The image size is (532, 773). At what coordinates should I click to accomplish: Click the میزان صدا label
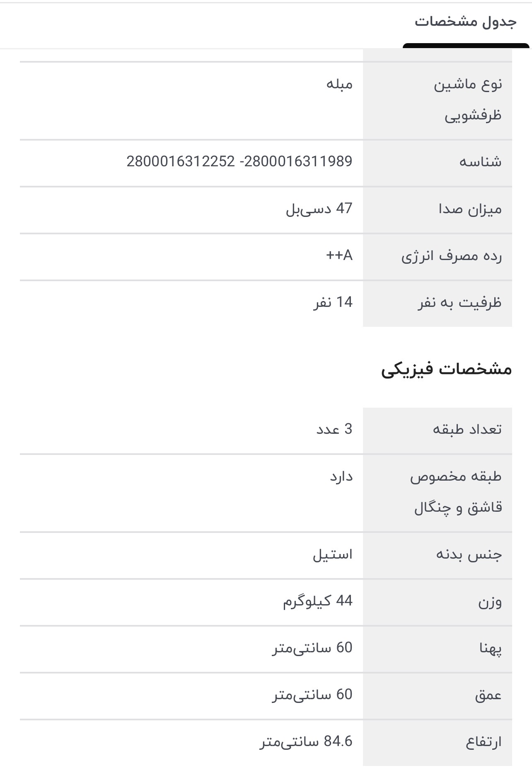tap(470, 209)
